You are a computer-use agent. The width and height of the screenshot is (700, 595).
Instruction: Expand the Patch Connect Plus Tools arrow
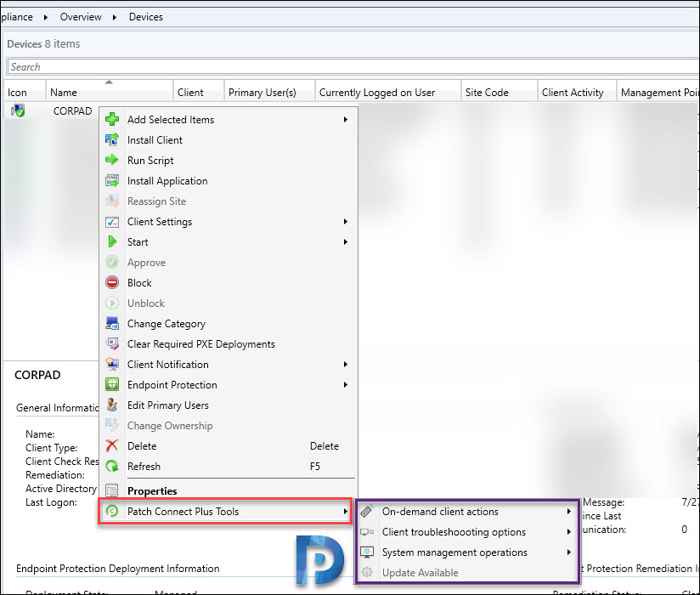coord(345,511)
